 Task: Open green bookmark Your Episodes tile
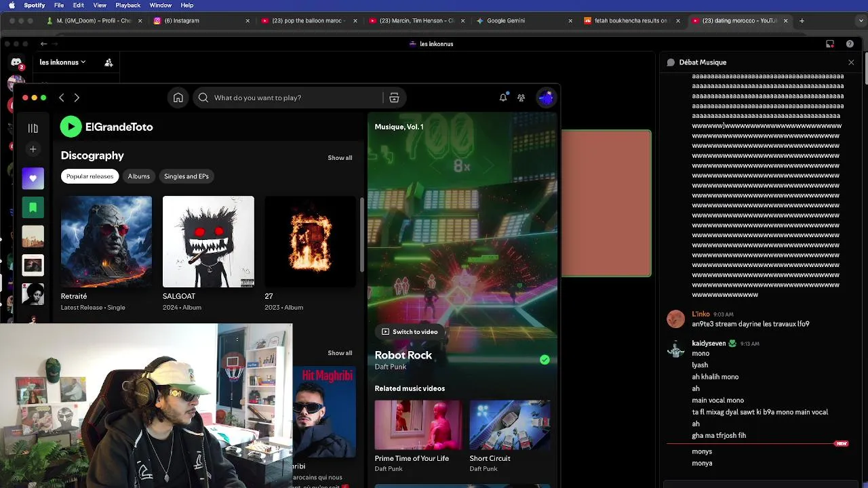[x=33, y=207]
